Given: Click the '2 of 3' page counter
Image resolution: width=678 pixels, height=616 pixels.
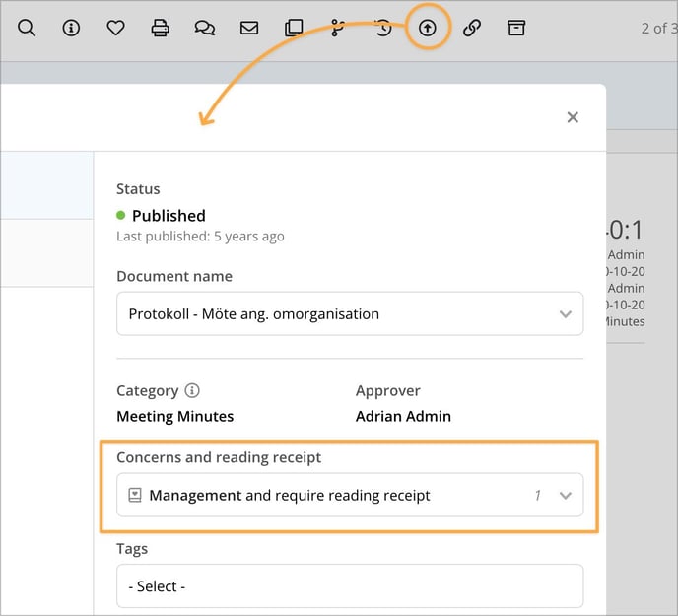Looking at the screenshot, I should (659, 29).
